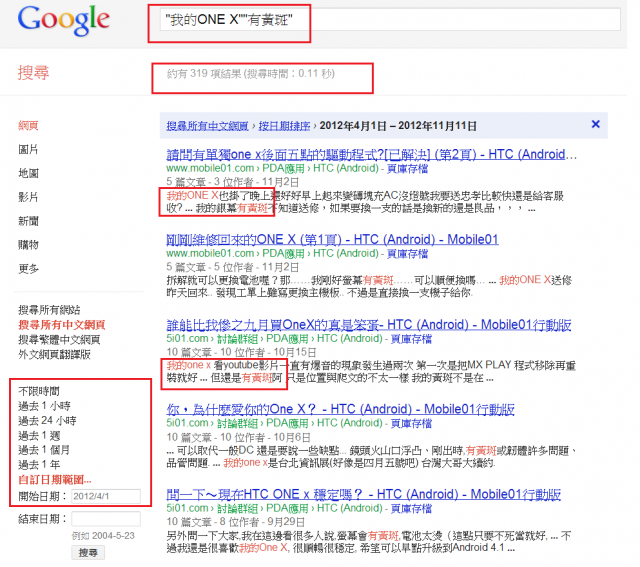Select 過去 1 個月 time filter

44,450
